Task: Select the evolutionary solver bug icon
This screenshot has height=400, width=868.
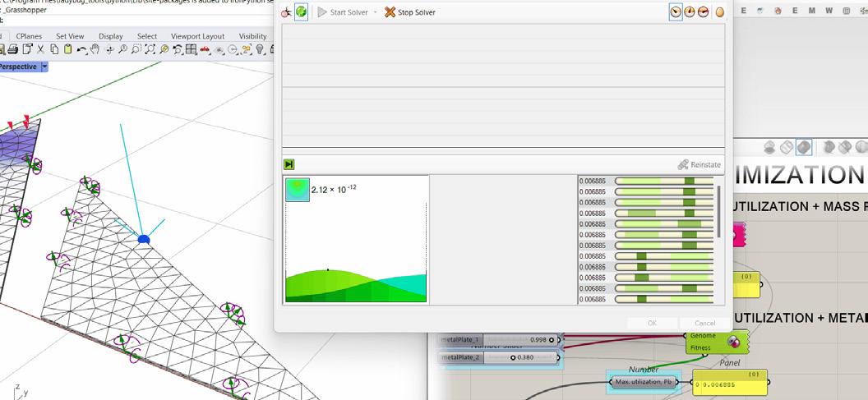Action: pyautogui.click(x=286, y=11)
